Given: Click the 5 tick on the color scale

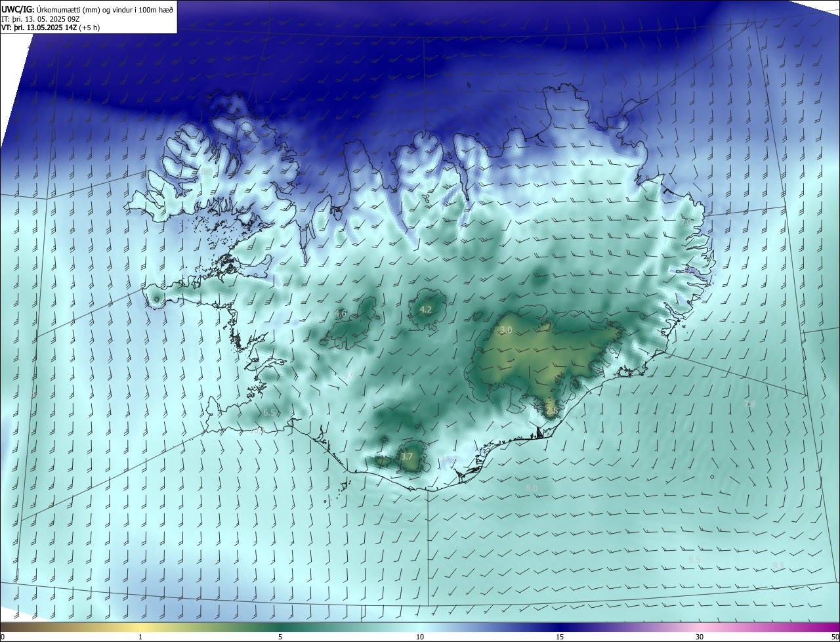Looking at the screenshot, I should click(280, 637).
